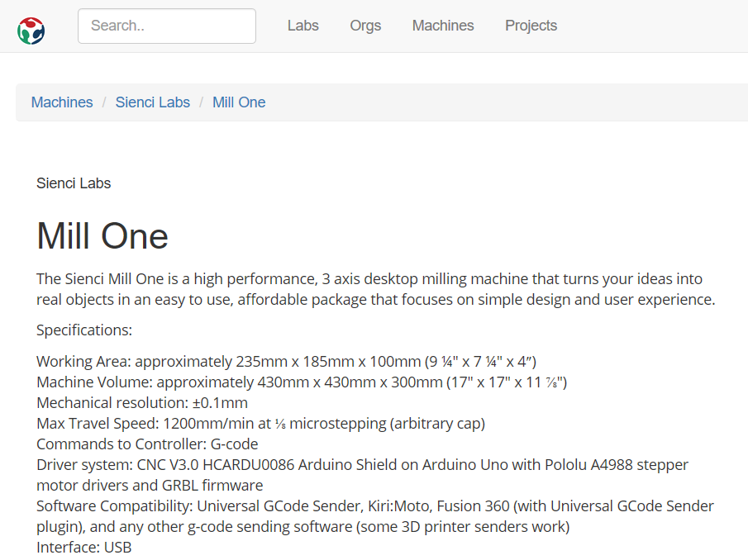This screenshot has width=748, height=560.
Task: Go to Machines in top navigation
Action: 443,26
